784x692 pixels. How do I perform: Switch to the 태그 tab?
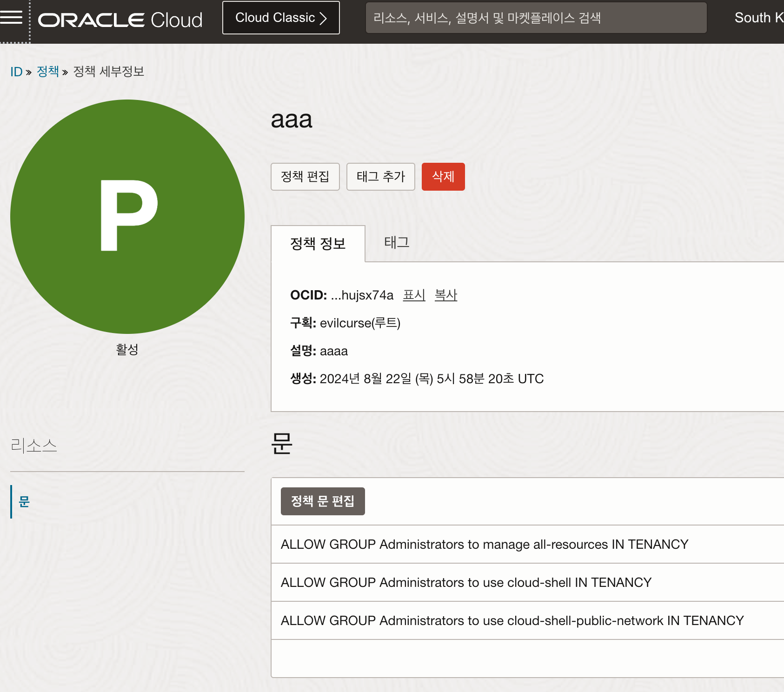click(x=396, y=242)
